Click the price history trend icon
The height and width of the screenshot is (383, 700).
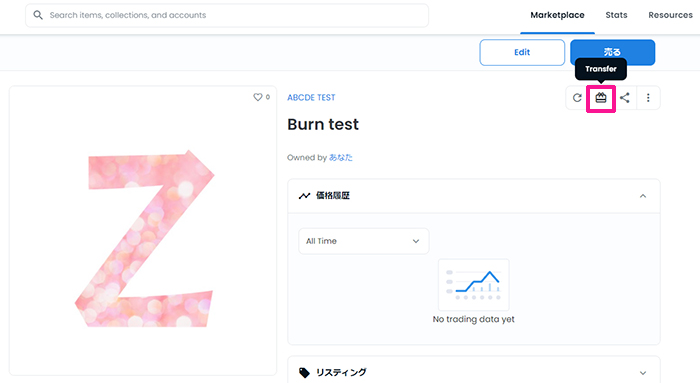[x=304, y=196]
